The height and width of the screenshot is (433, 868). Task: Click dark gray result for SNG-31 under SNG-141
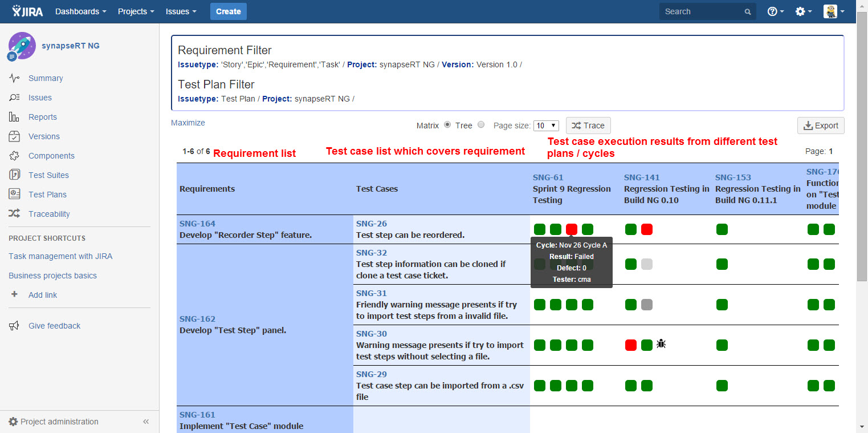(x=647, y=305)
